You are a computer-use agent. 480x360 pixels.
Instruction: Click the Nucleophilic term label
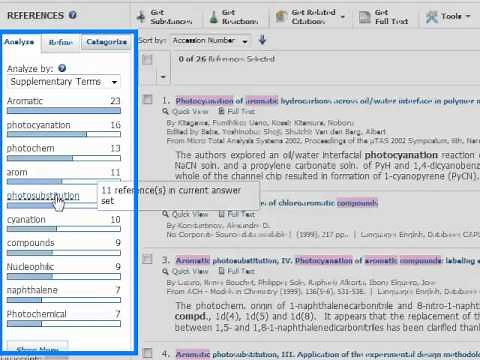click(30, 267)
